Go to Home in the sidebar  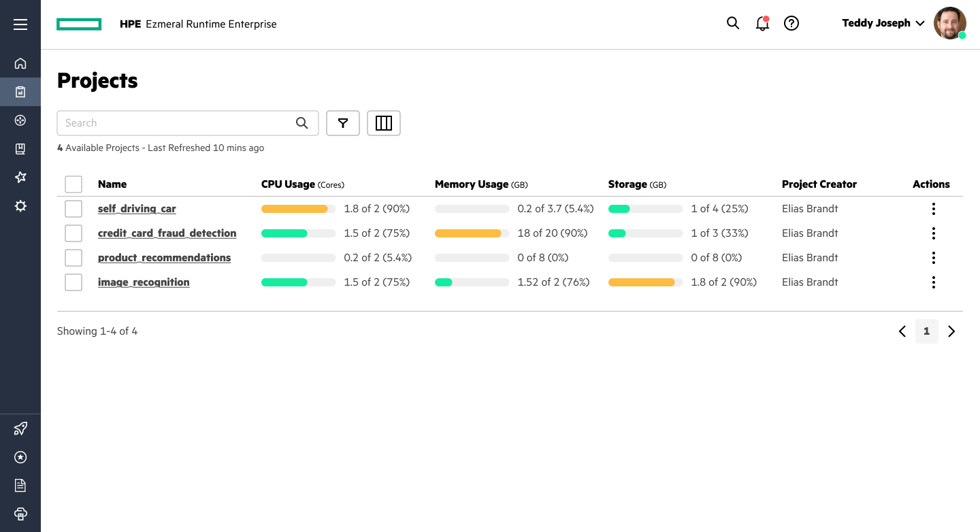click(20, 63)
